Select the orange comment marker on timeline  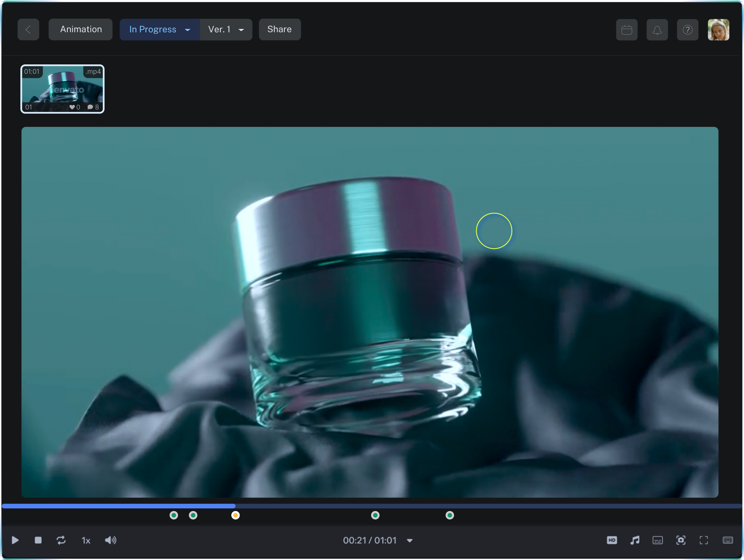tap(235, 515)
